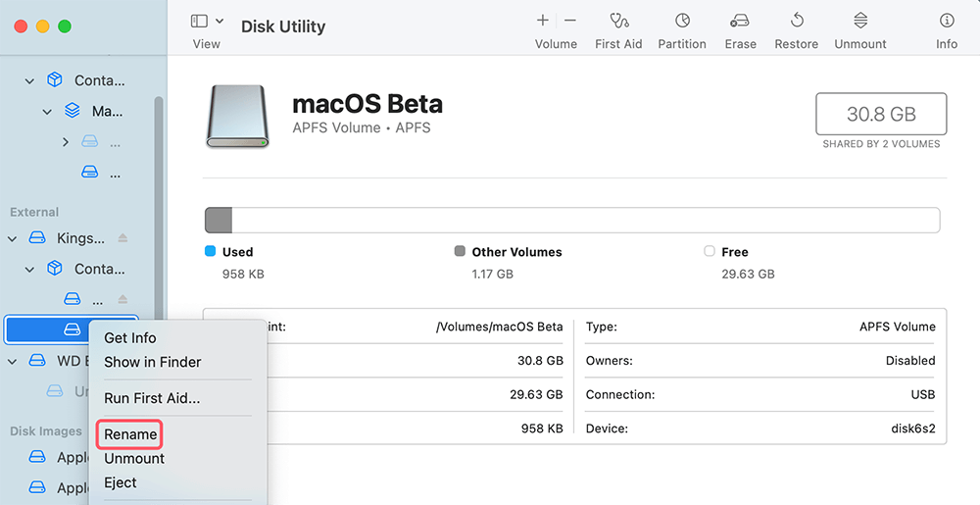Show volume Info from toolbar
The image size is (980, 505).
coord(947,21)
